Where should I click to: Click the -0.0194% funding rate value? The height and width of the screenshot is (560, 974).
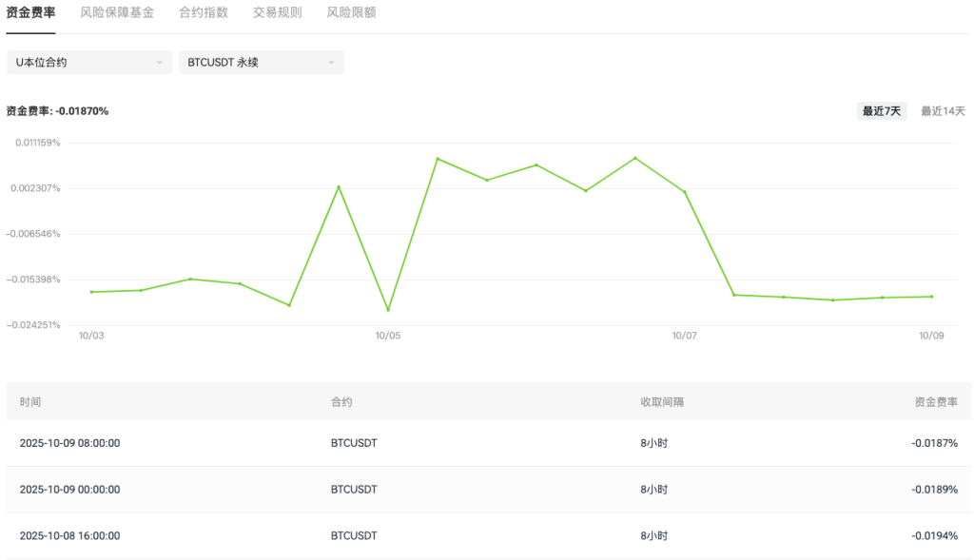[934, 536]
